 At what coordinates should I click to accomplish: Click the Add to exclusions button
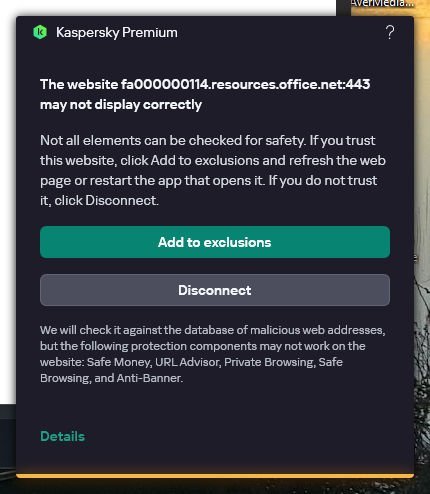pyautogui.click(x=215, y=242)
